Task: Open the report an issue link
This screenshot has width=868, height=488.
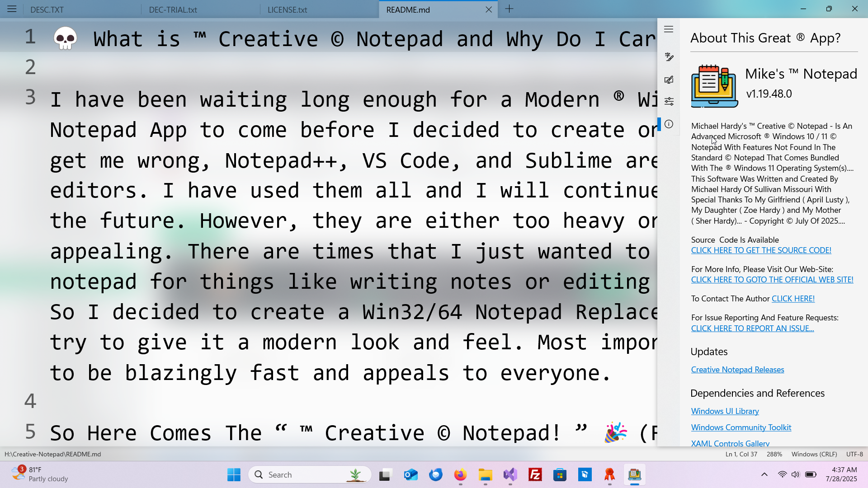Action: [x=752, y=328]
